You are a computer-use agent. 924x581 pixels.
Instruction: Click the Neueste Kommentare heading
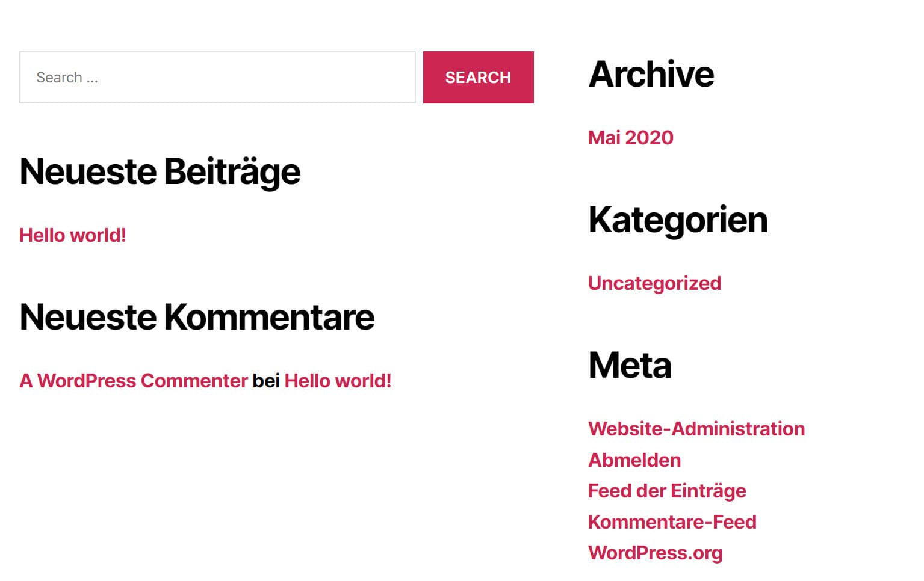coord(197,317)
